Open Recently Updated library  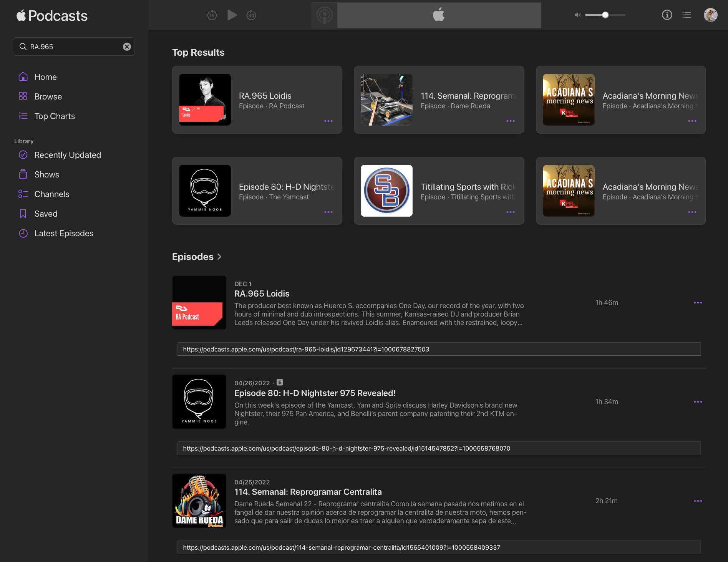tap(68, 155)
